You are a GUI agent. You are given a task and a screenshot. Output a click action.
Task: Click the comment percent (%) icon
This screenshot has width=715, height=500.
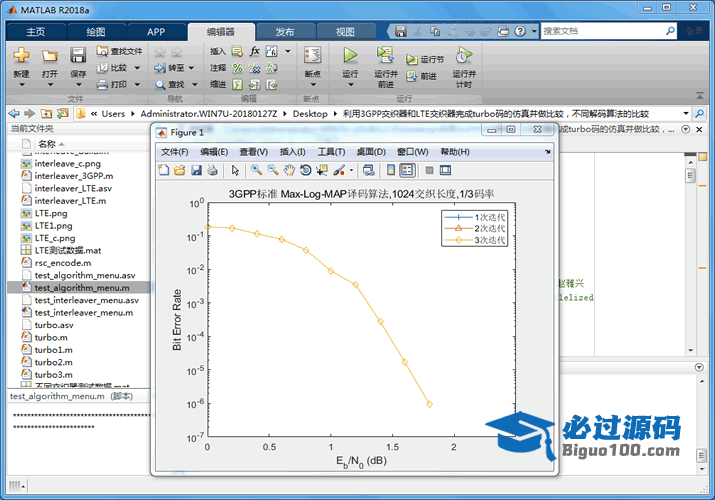(237, 68)
